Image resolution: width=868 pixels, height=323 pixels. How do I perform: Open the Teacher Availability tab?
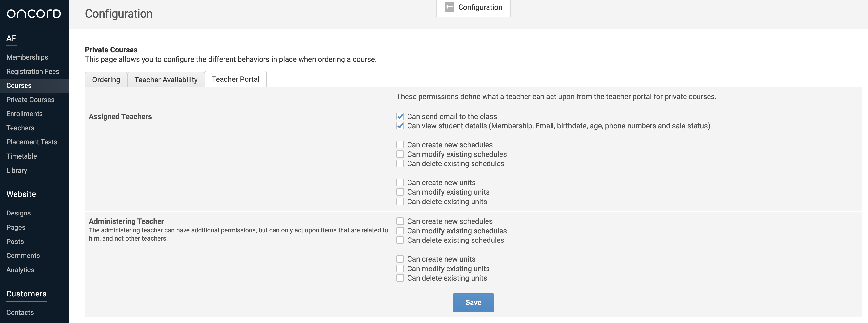(166, 80)
